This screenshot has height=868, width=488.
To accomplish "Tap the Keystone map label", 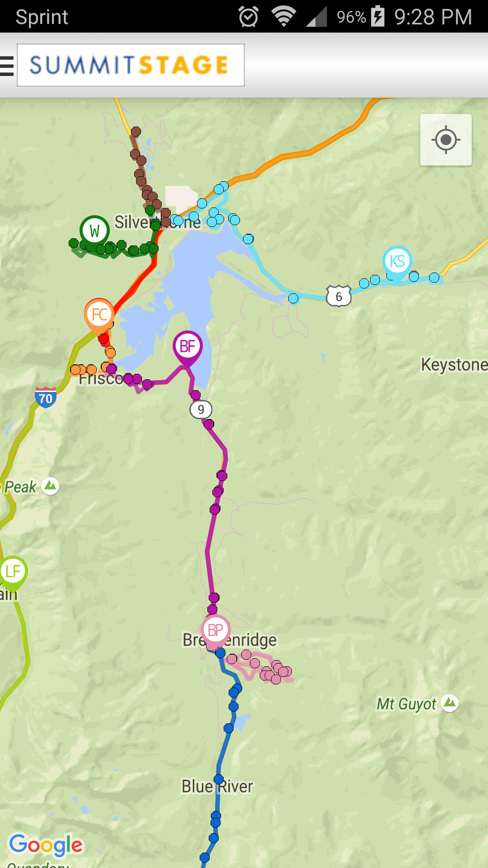I will [454, 364].
